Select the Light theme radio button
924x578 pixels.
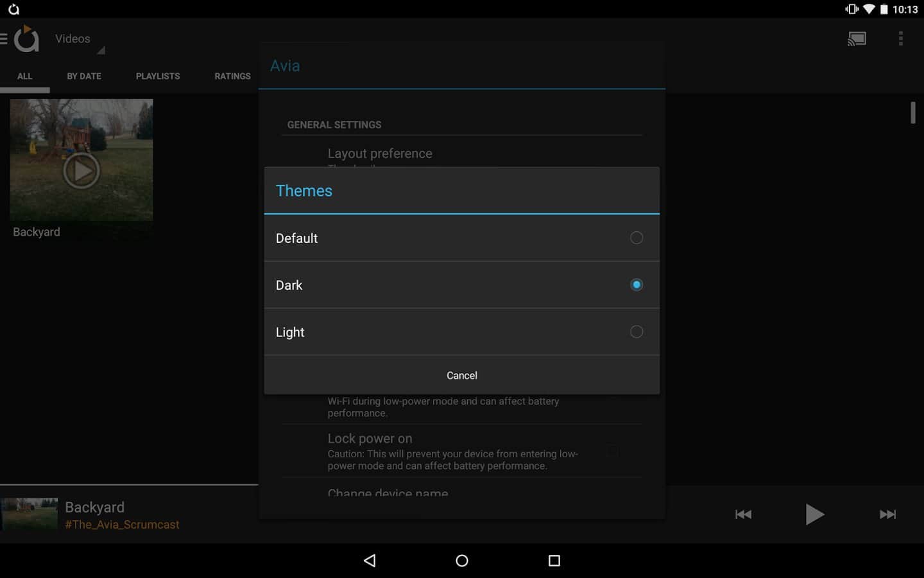[x=636, y=332]
